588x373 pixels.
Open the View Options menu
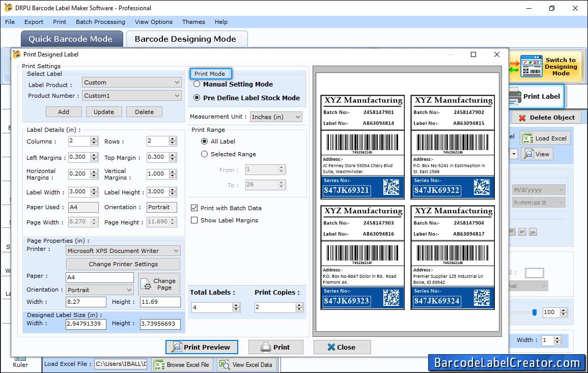click(154, 22)
